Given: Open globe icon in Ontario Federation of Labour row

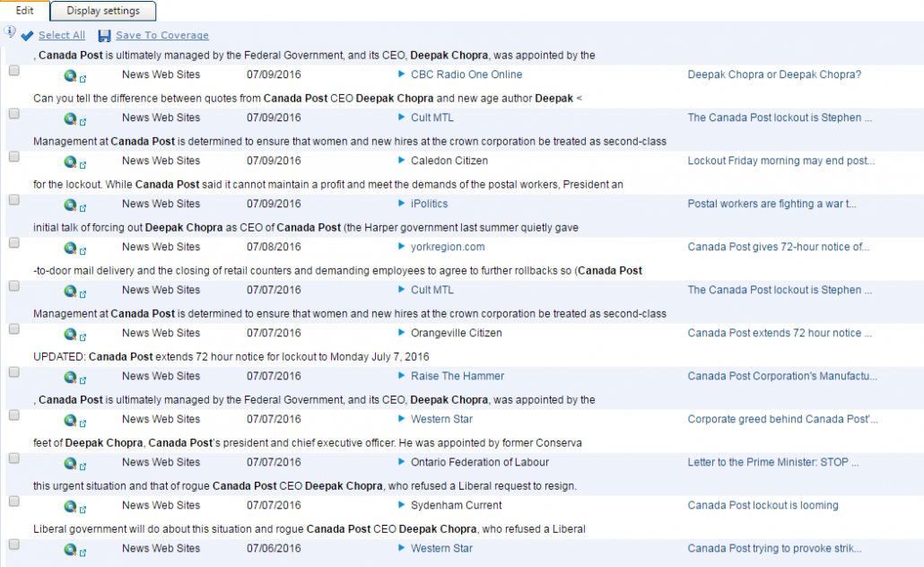Looking at the screenshot, I should (x=70, y=463).
